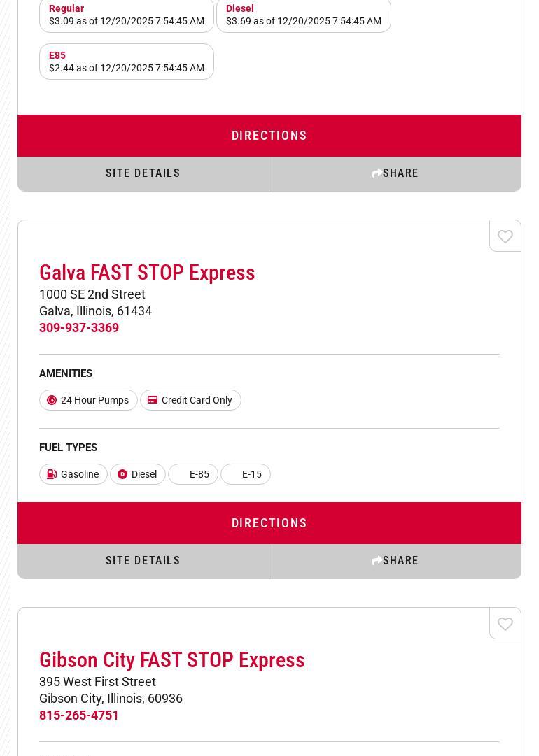Open the Galva FAST STOP Express title link

pos(147,273)
